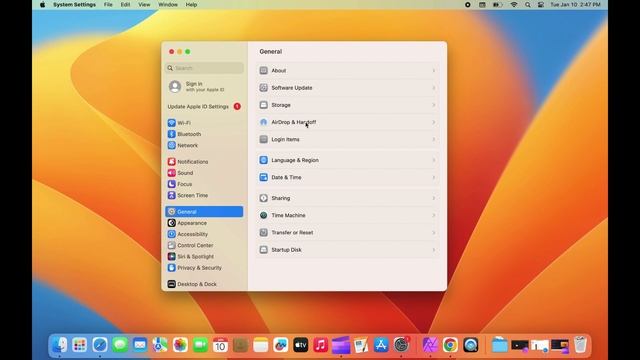Viewport: 640px width, 360px height.
Task: Expand the Language & Region chevron
Action: tap(433, 160)
